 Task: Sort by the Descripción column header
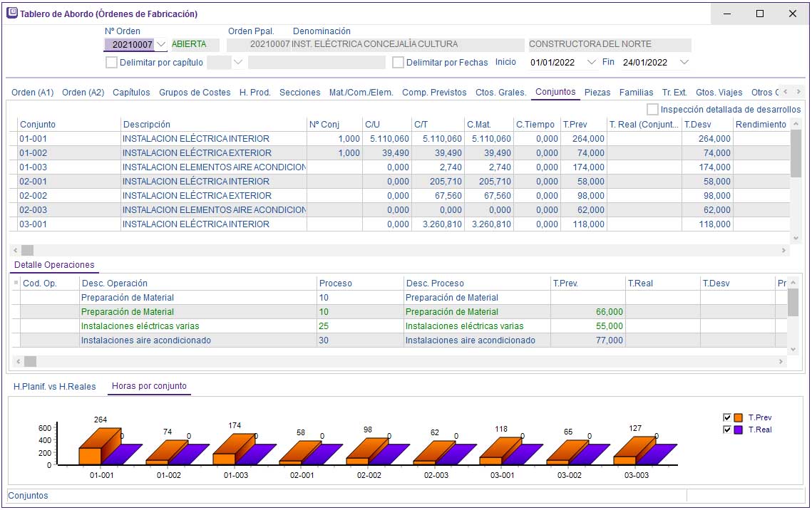pos(146,125)
